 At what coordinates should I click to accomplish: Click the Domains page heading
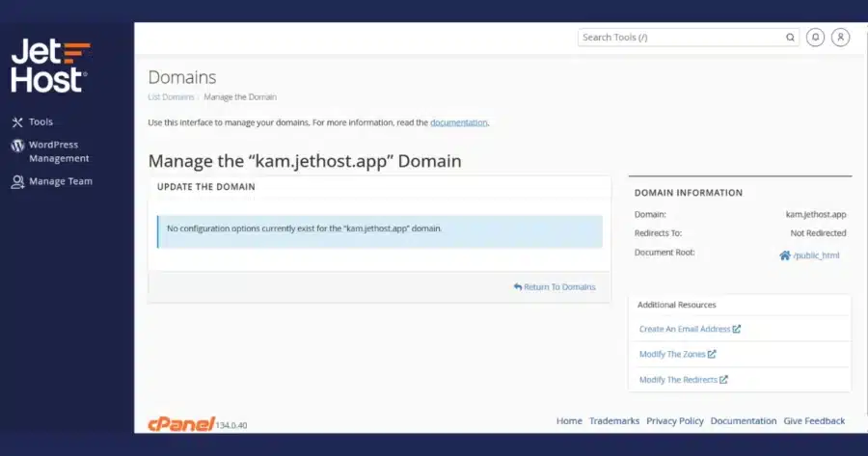click(182, 77)
